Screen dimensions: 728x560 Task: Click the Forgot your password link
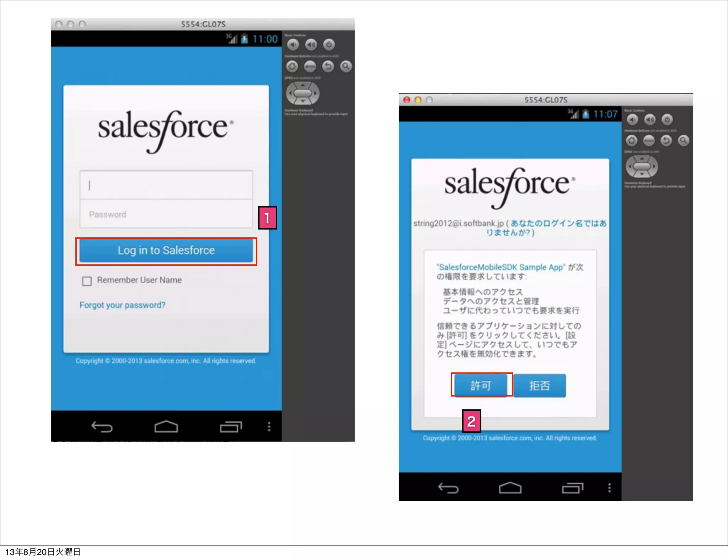122,305
